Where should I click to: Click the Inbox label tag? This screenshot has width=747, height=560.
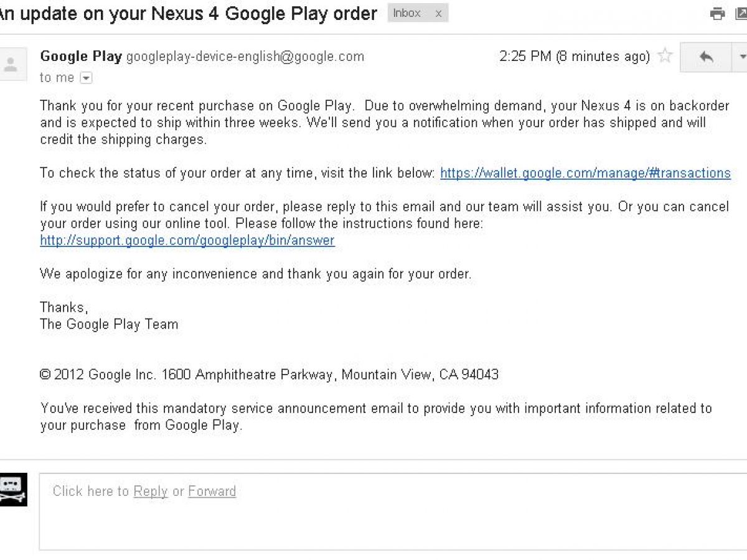click(x=407, y=13)
